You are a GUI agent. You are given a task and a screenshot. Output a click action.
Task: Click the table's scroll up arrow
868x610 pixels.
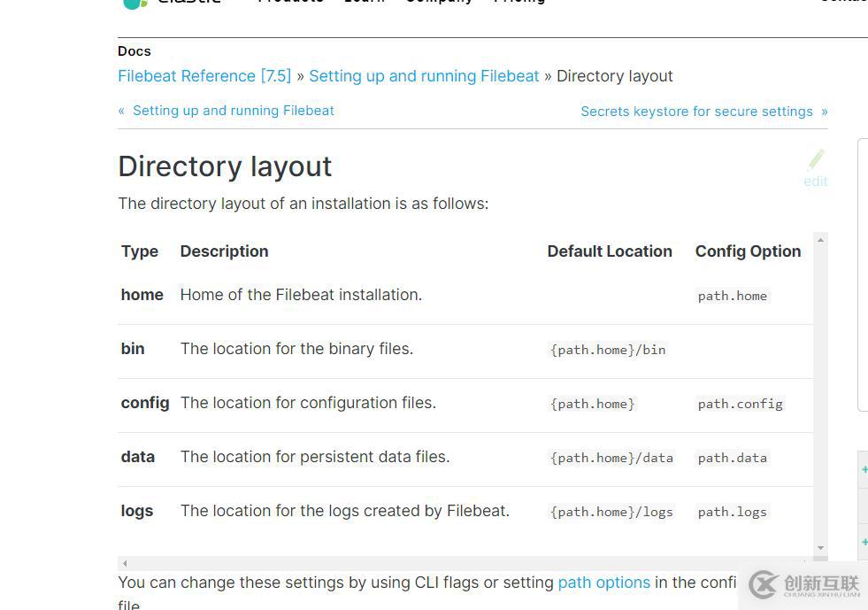coord(820,240)
